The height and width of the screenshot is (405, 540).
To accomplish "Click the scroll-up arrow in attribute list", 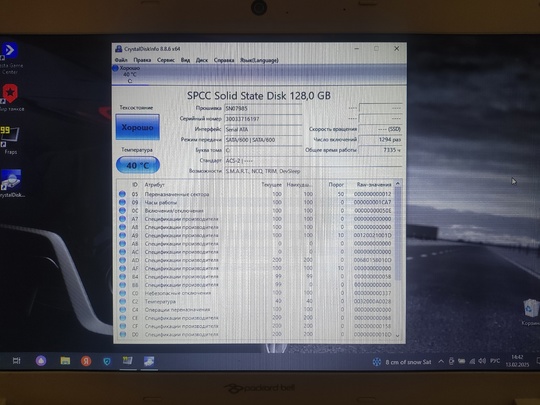I will point(398,184).
